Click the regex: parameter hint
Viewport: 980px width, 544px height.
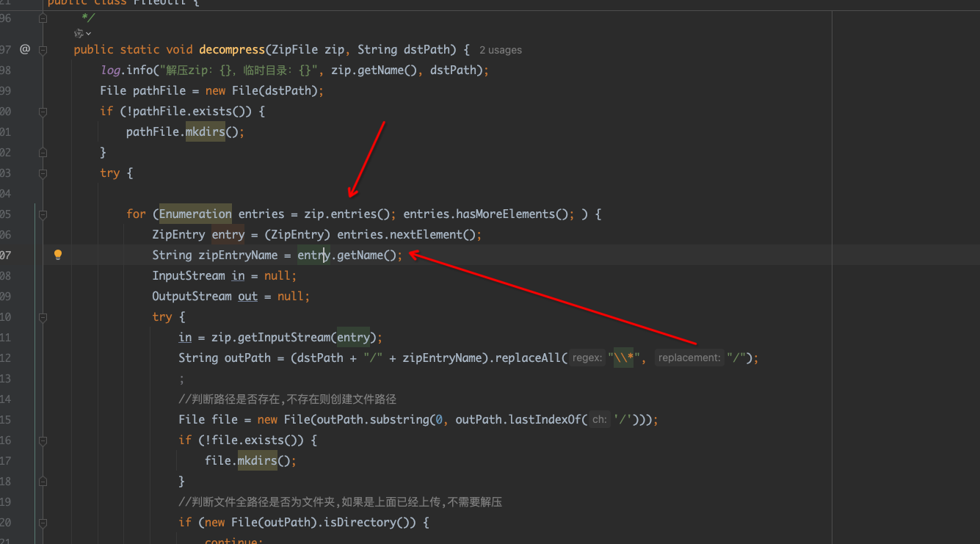coord(587,358)
